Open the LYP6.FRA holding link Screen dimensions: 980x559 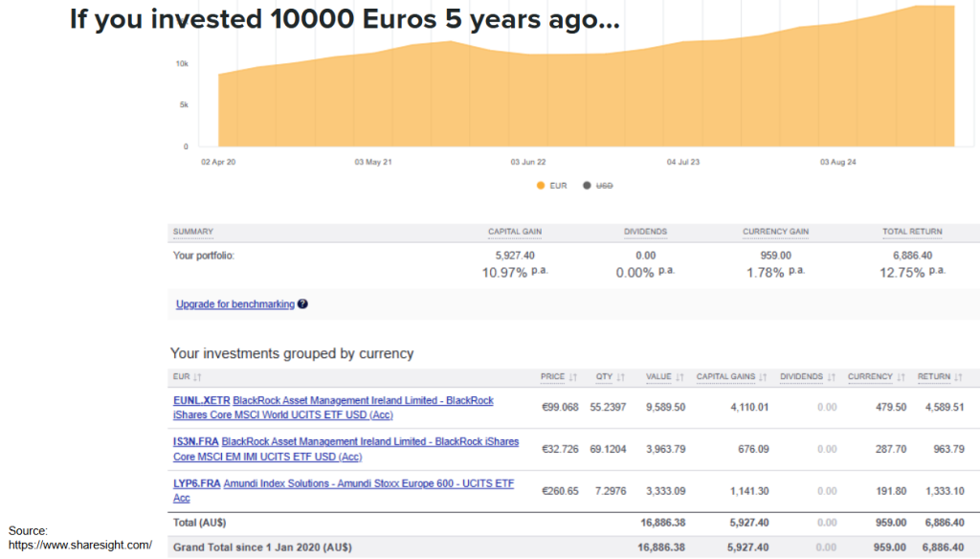pos(197,483)
